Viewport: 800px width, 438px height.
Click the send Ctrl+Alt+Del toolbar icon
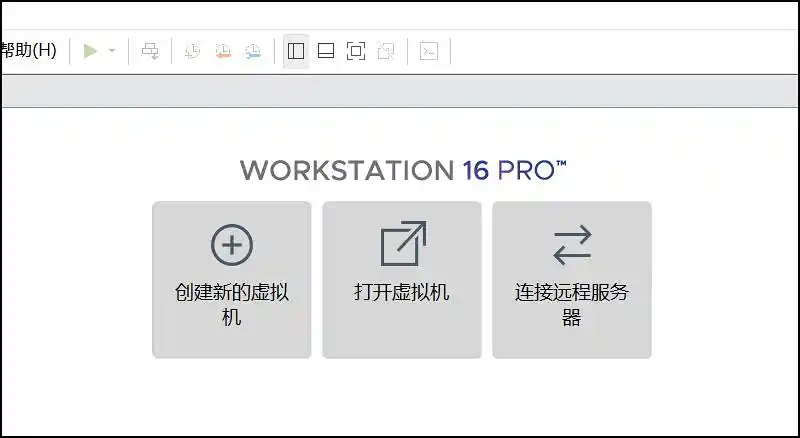point(150,51)
